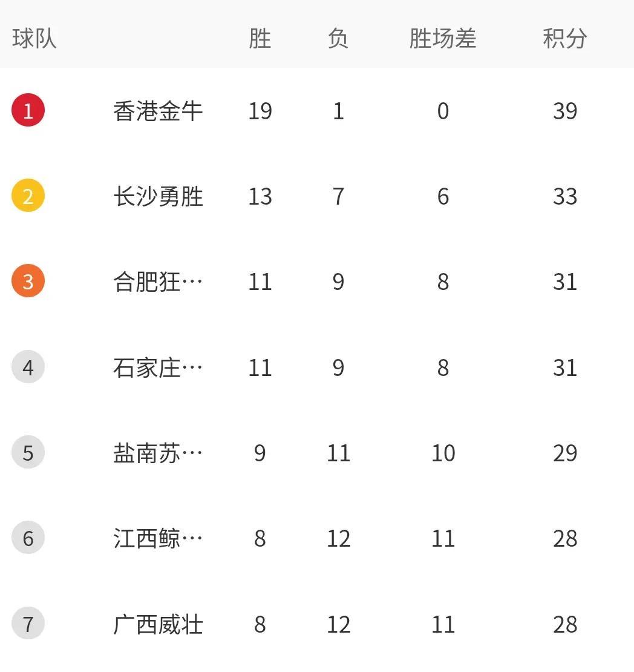
Task: Tap the truncated 江西鲸… team name
Action: pyautogui.click(x=158, y=538)
